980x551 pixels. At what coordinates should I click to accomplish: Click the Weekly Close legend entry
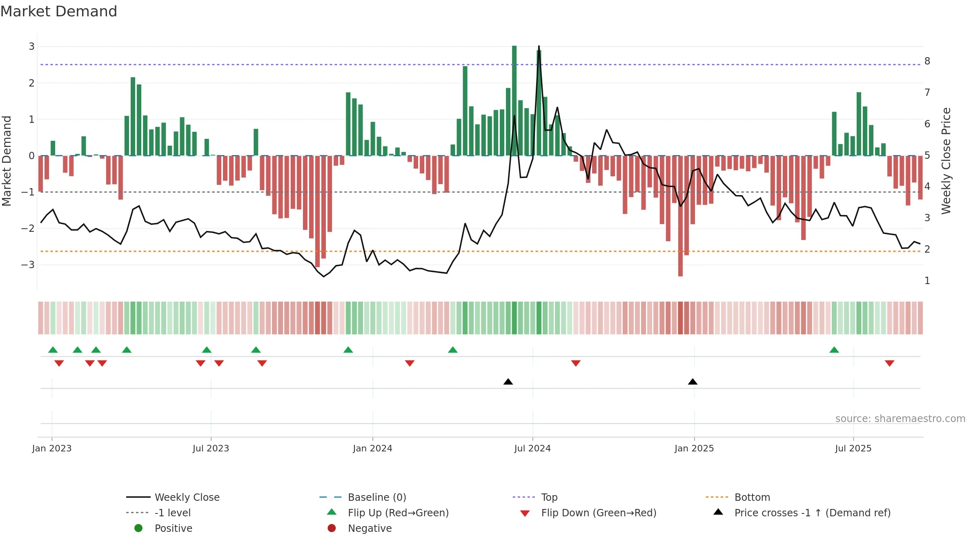pos(173,497)
